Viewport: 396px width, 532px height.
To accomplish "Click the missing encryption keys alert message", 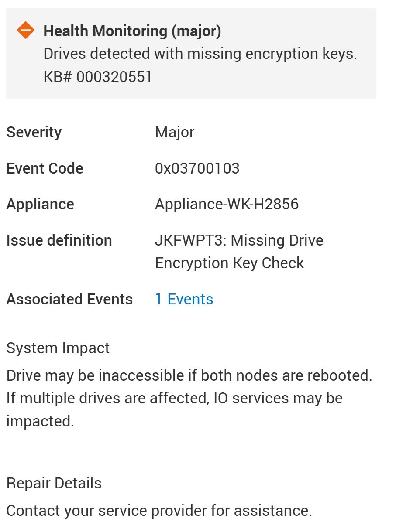I will click(x=200, y=54).
